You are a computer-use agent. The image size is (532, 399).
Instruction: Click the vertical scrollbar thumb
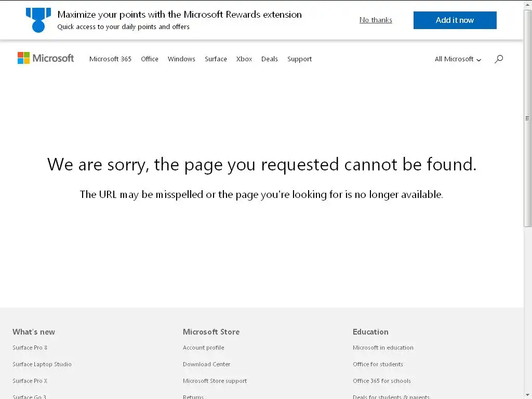pyautogui.click(x=527, y=118)
